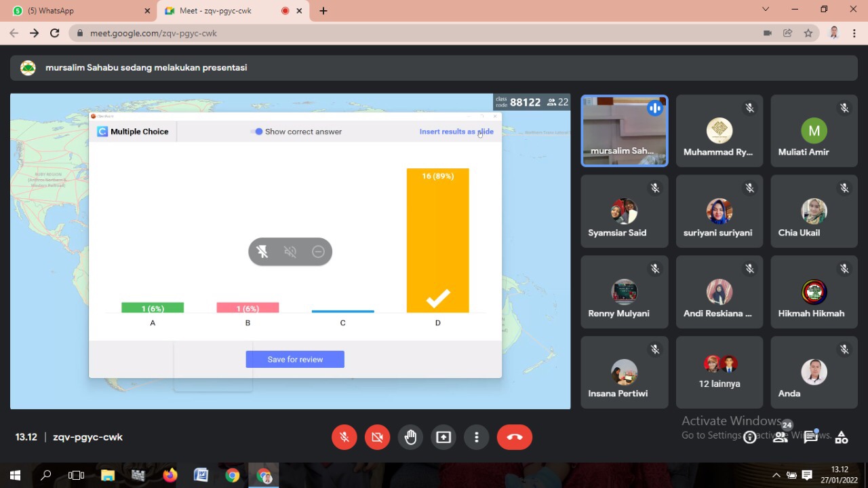Show hidden system tray icons

[x=776, y=475]
